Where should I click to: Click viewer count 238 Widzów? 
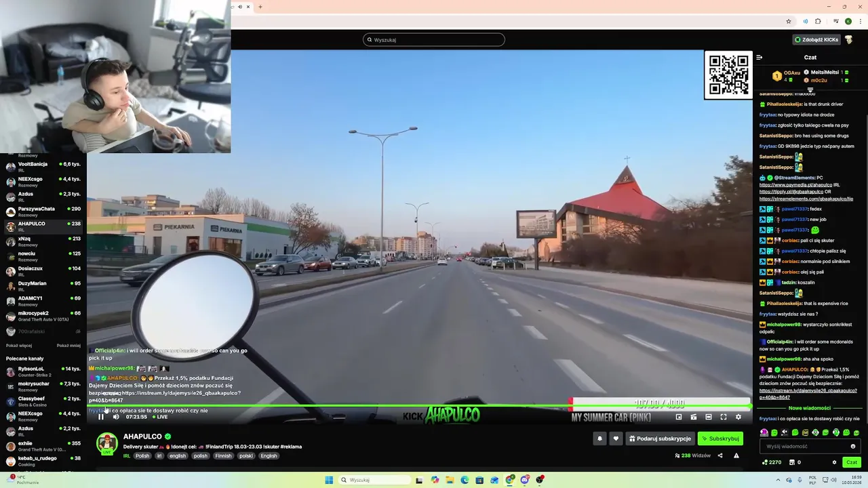tap(692, 455)
